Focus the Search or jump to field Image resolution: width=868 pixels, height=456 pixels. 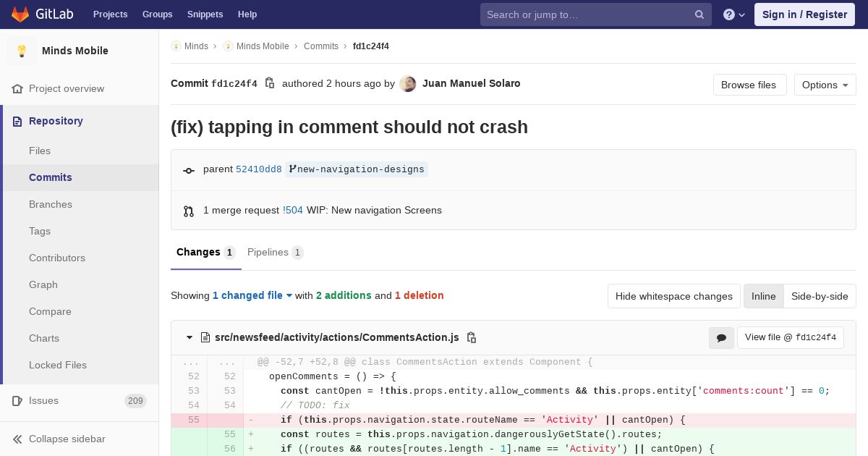coord(586,14)
